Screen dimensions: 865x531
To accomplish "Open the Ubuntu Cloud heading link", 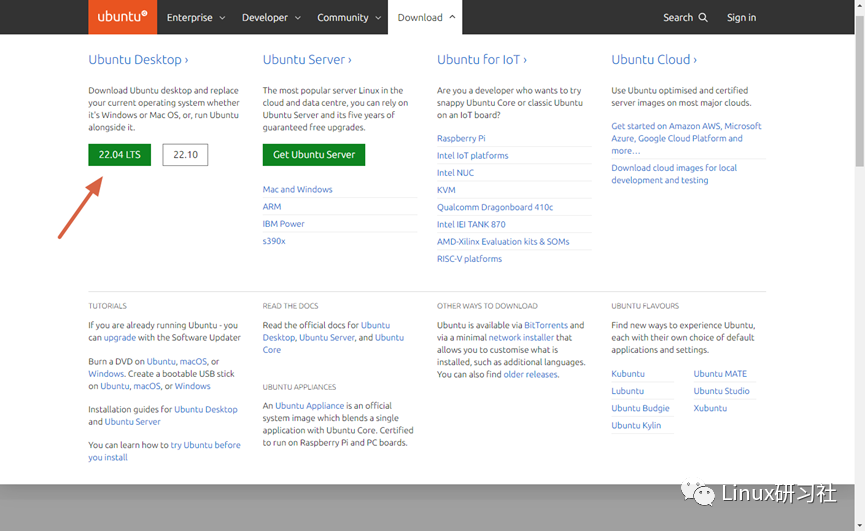I will tap(654, 60).
